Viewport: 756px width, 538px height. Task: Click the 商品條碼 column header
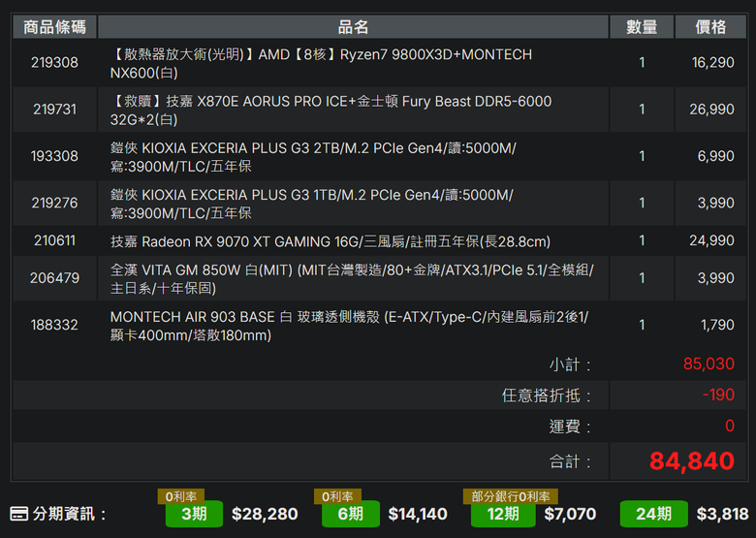tap(54, 26)
